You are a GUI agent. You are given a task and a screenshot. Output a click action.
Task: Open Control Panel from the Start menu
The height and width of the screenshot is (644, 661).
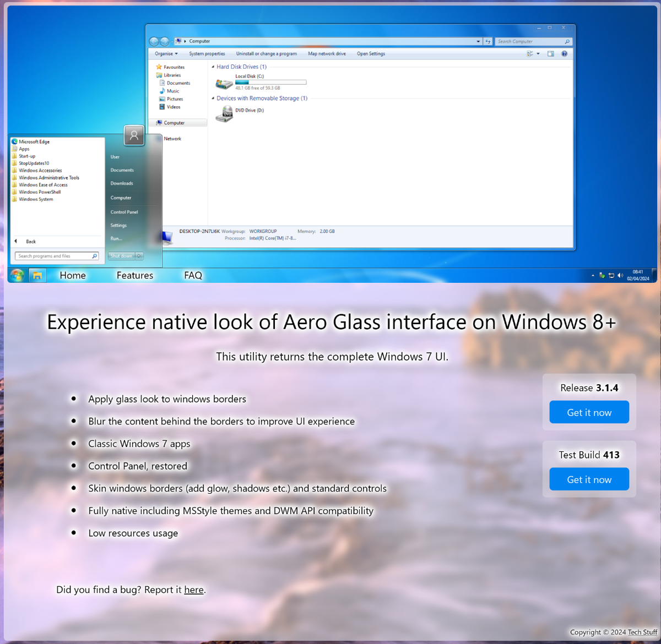[124, 212]
